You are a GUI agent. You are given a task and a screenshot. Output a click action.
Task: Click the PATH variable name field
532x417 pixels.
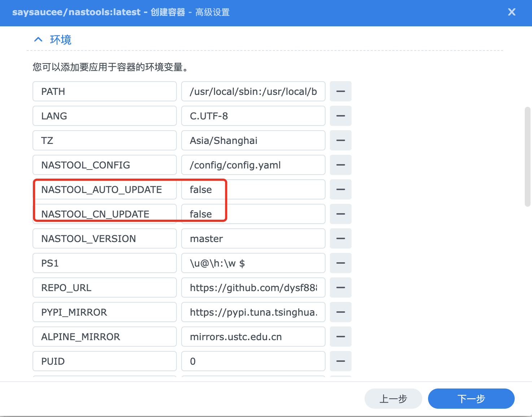(x=105, y=91)
